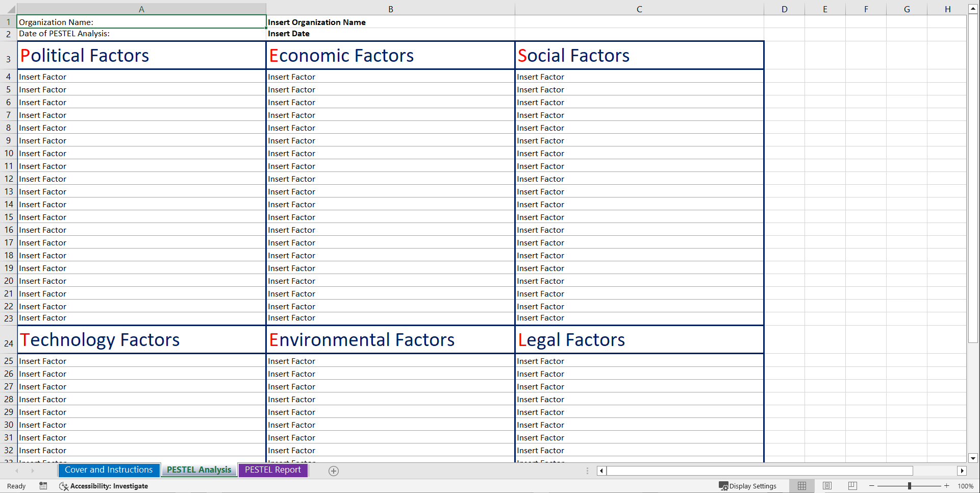Select the Political Factors header cell
980x493 pixels.
141,55
